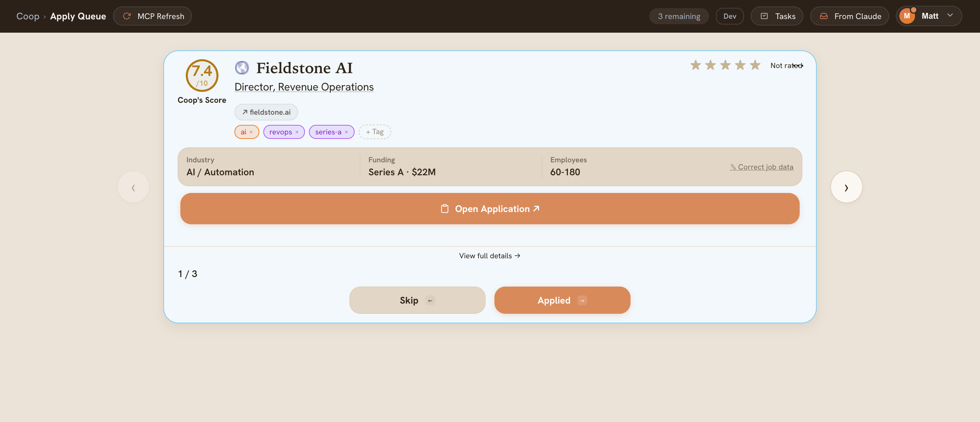Click the Open Application button
This screenshot has height=422, width=980.
pos(490,209)
